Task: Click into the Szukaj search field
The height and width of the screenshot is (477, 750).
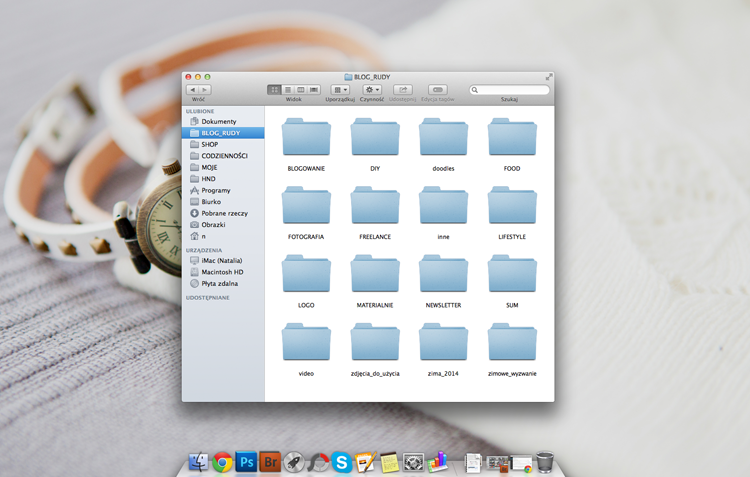Action: tap(509, 89)
